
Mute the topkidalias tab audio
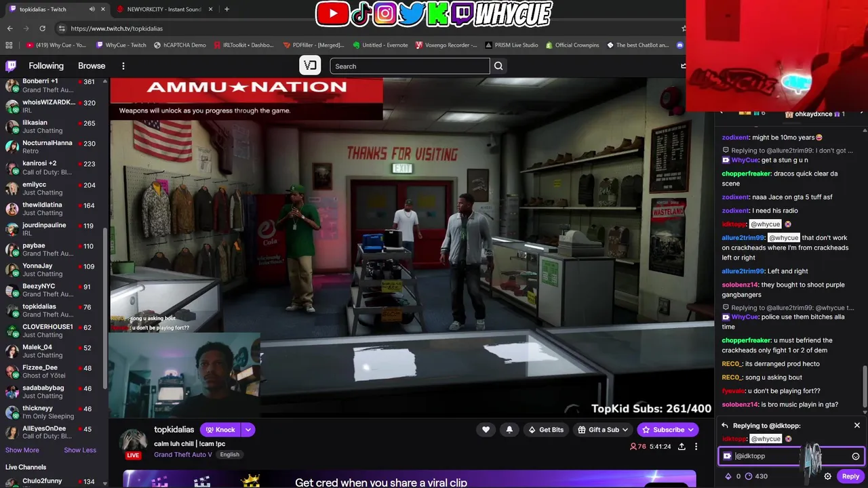click(x=92, y=9)
